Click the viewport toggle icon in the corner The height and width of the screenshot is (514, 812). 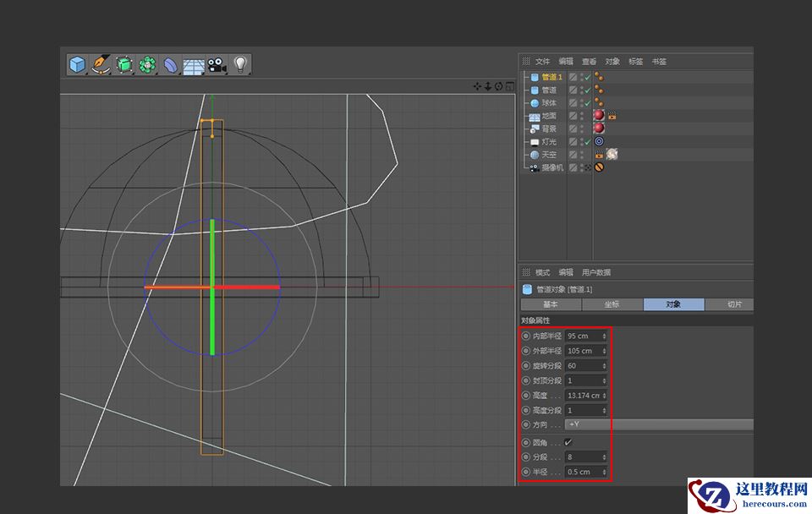[x=512, y=85]
